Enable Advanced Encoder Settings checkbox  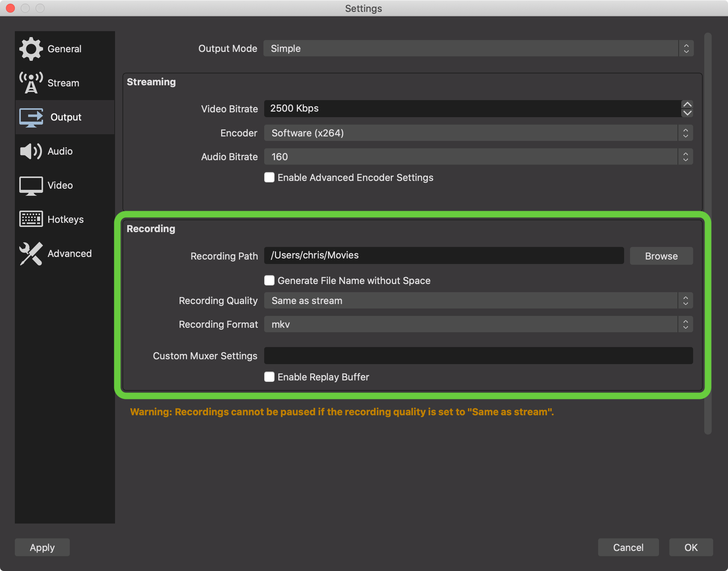[269, 177]
